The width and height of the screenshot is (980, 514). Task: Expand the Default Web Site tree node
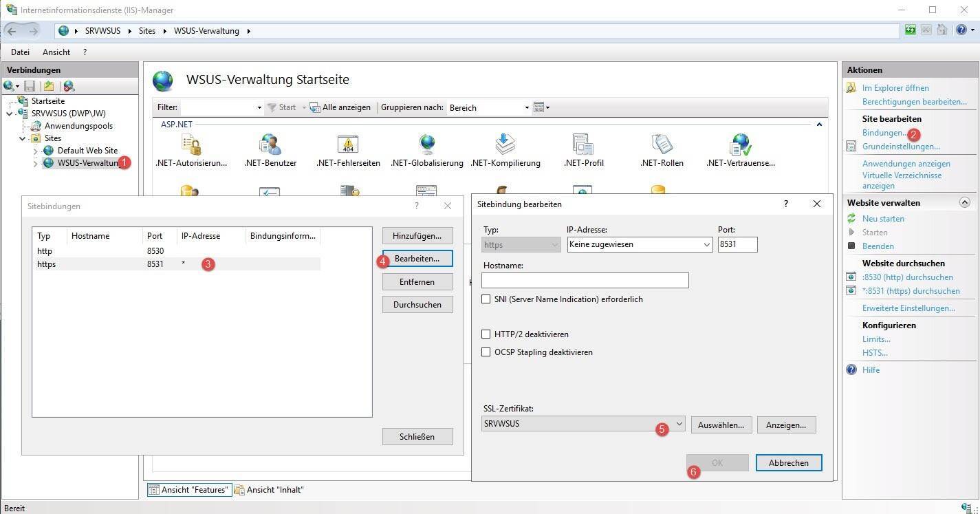pos(36,151)
